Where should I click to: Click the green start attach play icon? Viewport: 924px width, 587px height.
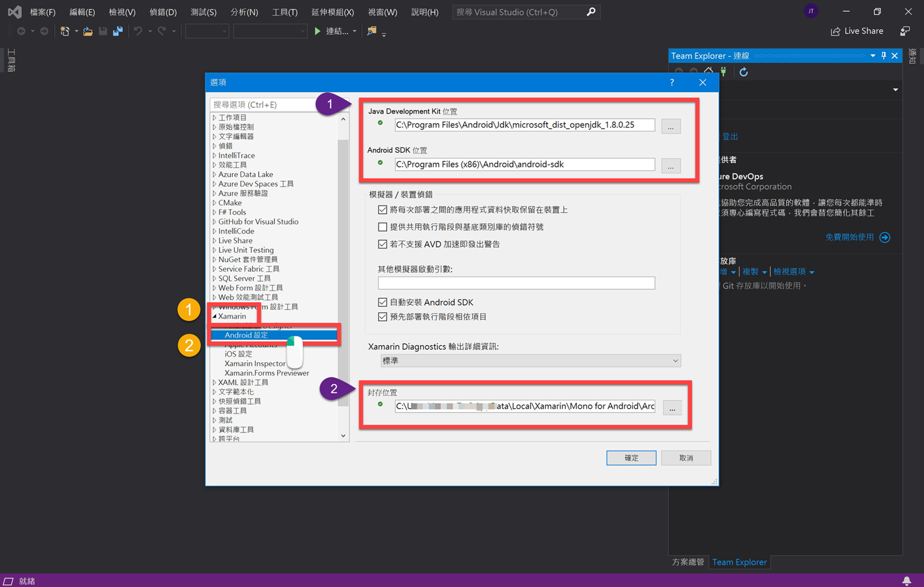[317, 31]
